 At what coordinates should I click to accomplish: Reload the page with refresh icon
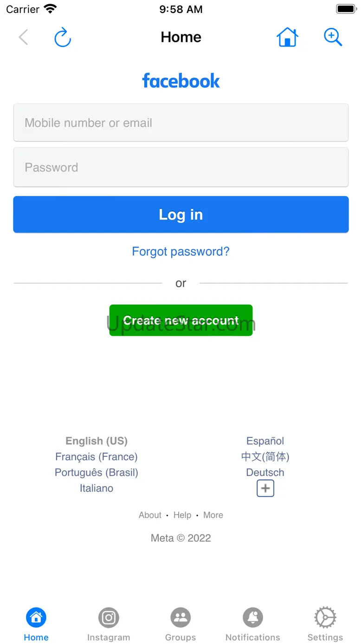click(63, 38)
